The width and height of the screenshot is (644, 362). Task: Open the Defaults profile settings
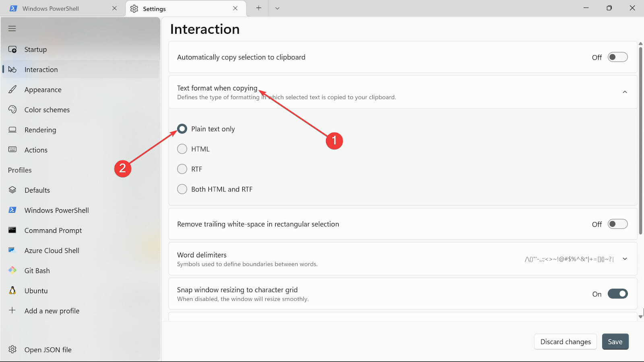pyautogui.click(x=80, y=190)
